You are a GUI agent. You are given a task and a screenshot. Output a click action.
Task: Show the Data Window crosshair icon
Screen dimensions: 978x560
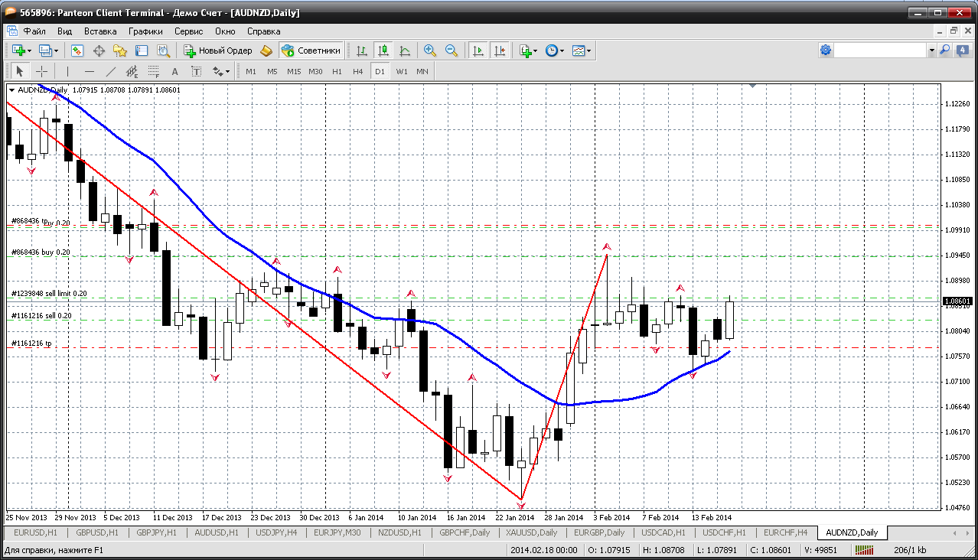tap(99, 50)
